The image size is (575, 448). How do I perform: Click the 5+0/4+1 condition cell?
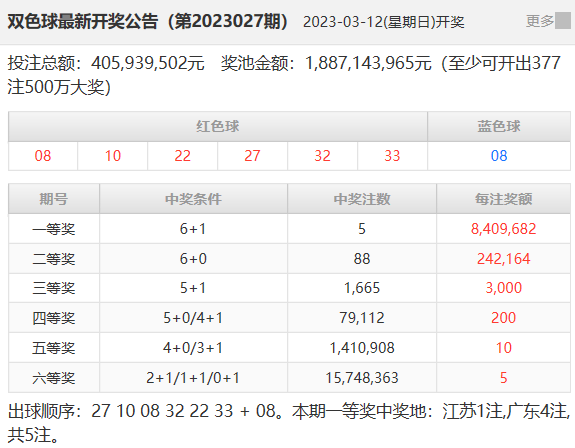pyautogui.click(x=193, y=318)
